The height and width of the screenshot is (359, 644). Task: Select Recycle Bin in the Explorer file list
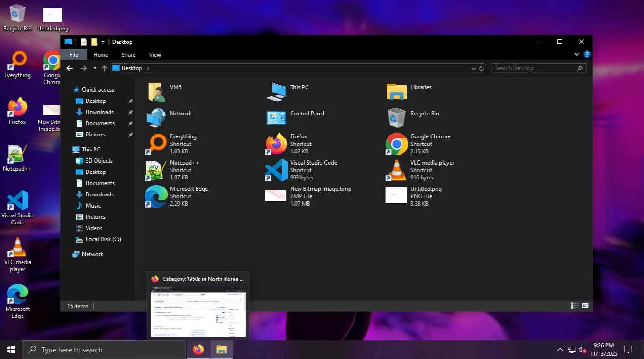(x=412, y=117)
